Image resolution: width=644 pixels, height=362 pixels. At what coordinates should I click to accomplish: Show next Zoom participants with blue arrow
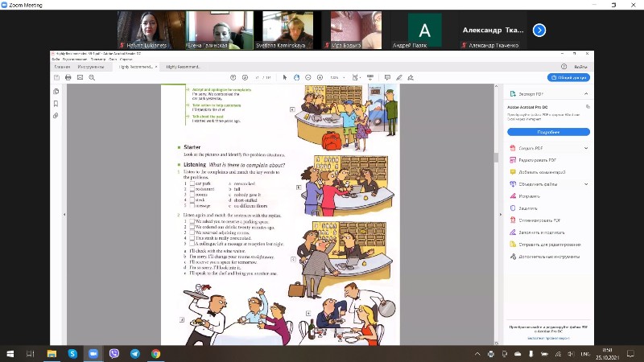pos(539,31)
